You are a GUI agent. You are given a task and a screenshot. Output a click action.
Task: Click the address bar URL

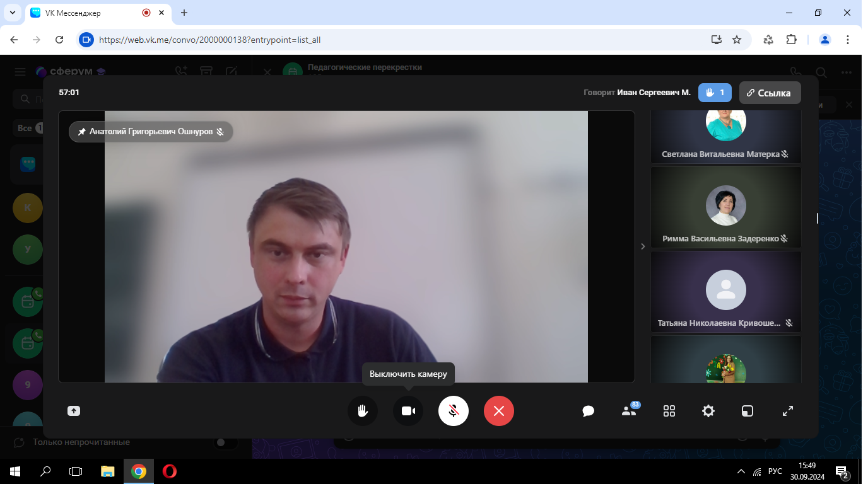tap(210, 40)
